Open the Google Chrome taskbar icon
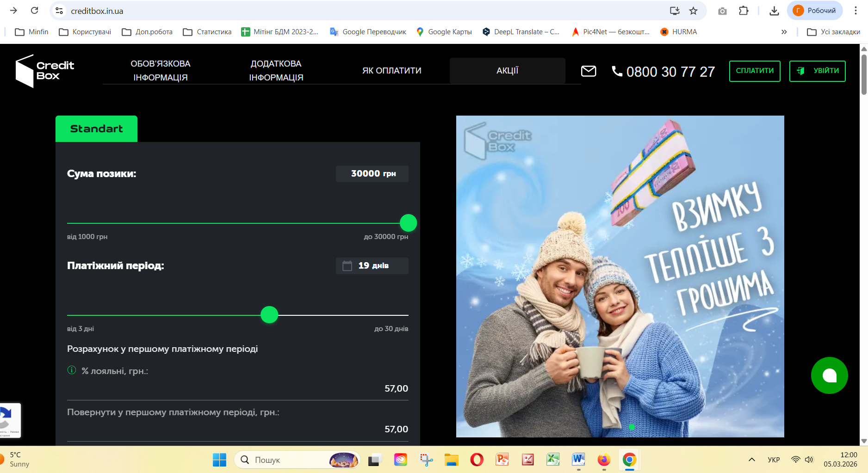868x473 pixels. coord(629,460)
